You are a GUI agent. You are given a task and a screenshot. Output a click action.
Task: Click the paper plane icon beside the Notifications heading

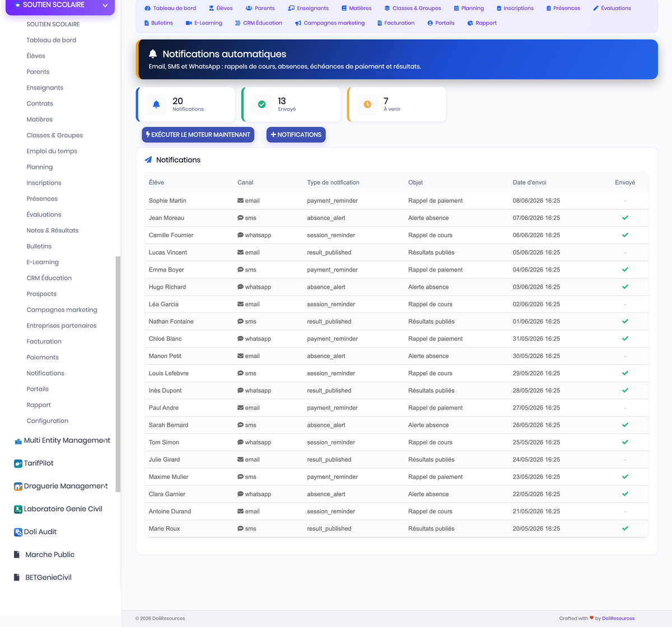[x=148, y=160]
